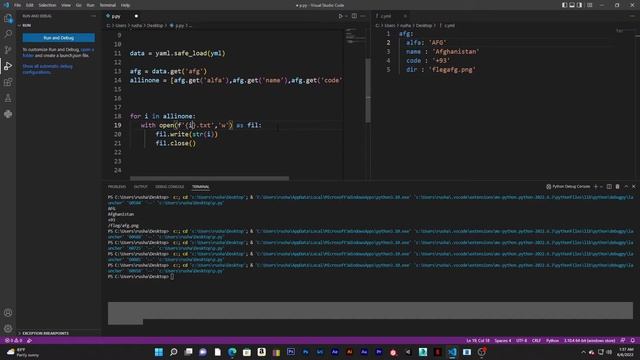This screenshot has height=360, width=640.
Task: Run Python file with the play icon
Action: coord(340,16)
